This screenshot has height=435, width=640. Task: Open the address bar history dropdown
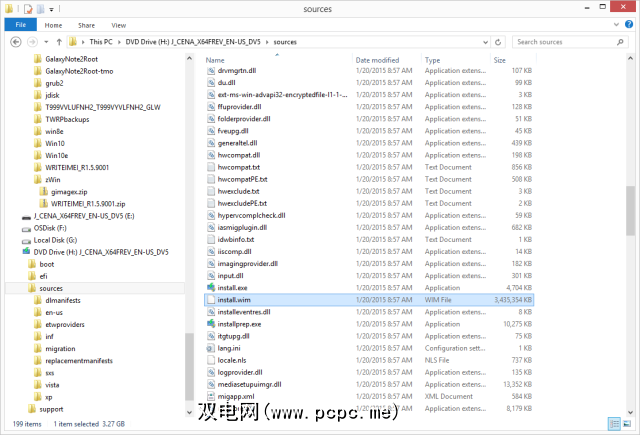pos(485,42)
